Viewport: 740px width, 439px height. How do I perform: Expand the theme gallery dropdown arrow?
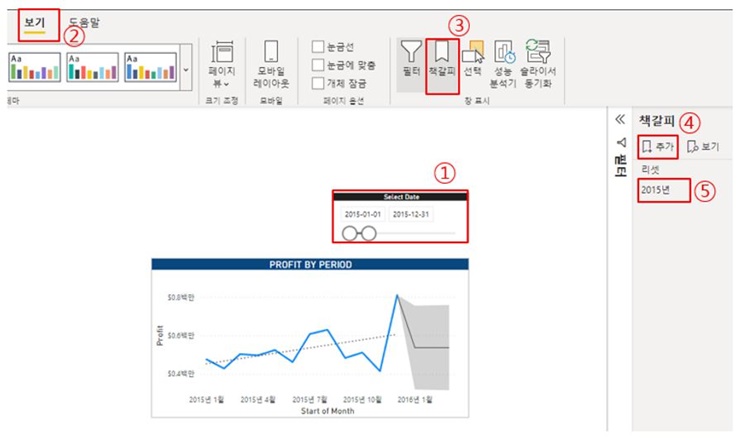click(x=186, y=69)
